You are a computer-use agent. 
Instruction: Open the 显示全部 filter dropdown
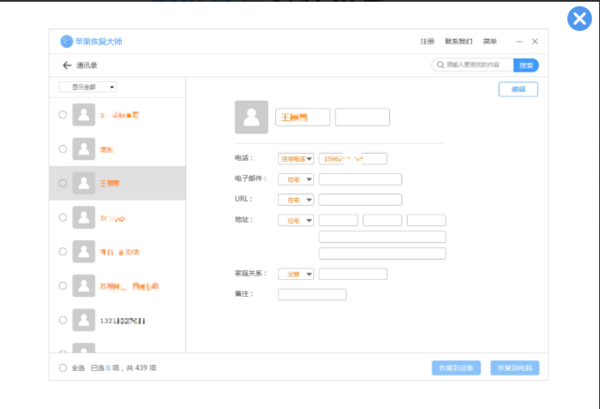point(87,87)
